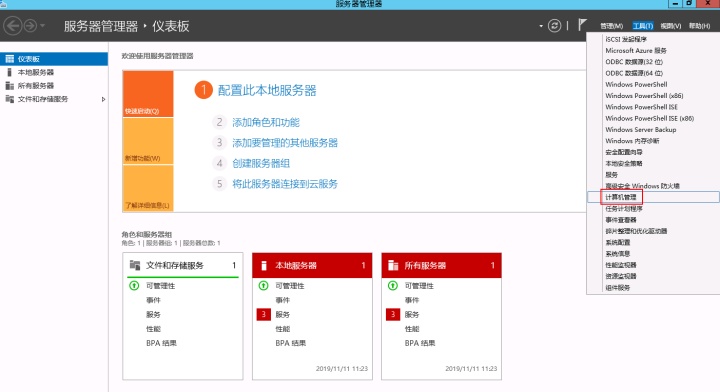
Task: Click 服务 row in 本地服务器 tile
Action: pyautogui.click(x=282, y=314)
